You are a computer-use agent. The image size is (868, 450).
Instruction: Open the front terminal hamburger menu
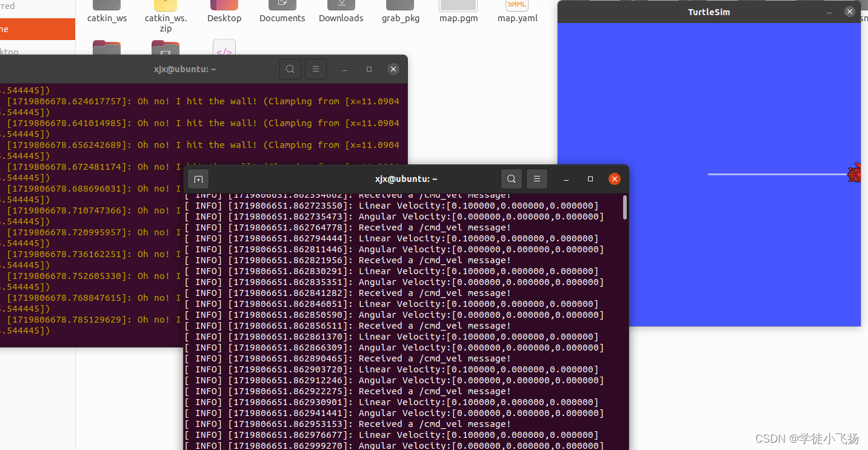click(x=536, y=178)
